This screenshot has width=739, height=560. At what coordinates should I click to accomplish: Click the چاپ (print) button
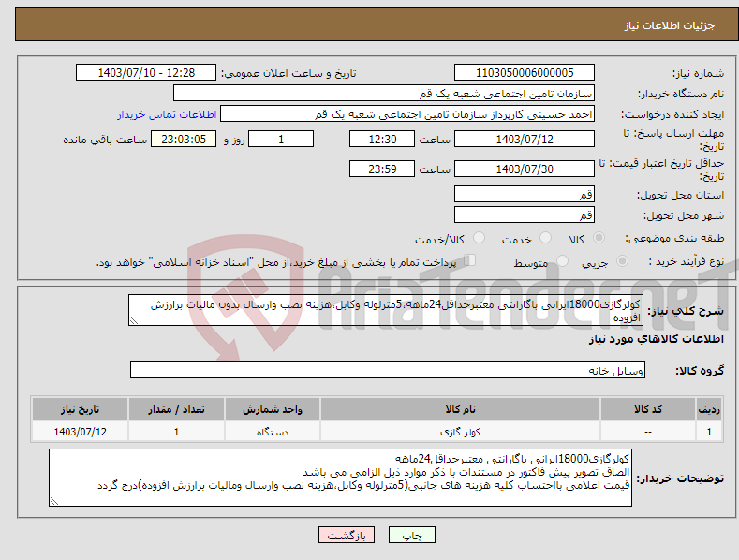pyautogui.click(x=412, y=535)
